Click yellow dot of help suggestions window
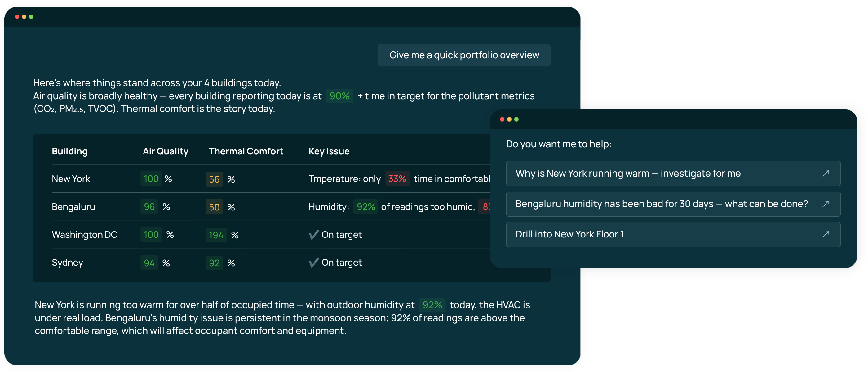868x372 pixels. pos(509,119)
